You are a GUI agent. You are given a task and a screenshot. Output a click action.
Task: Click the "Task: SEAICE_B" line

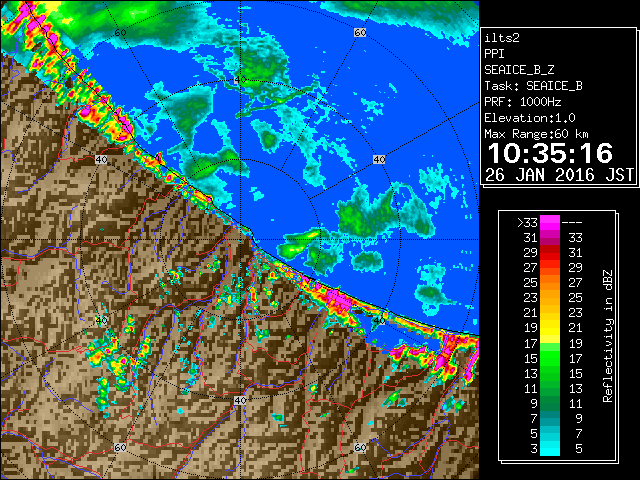(x=533, y=86)
